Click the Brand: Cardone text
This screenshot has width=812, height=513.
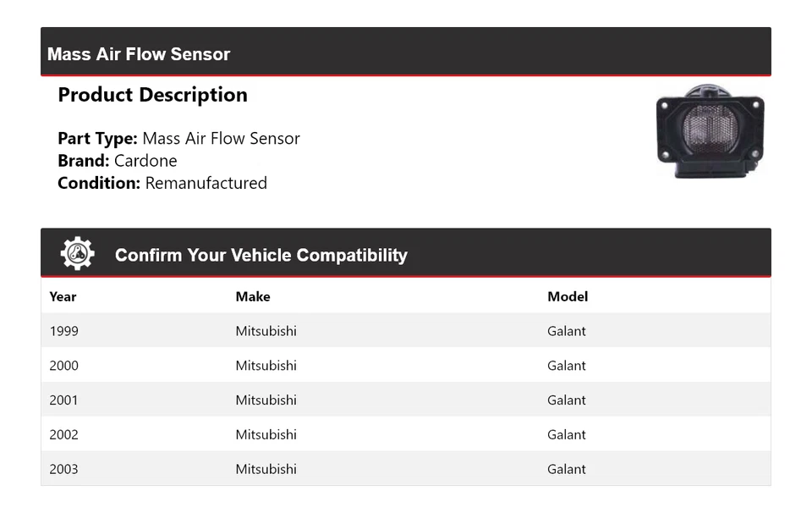coord(118,161)
